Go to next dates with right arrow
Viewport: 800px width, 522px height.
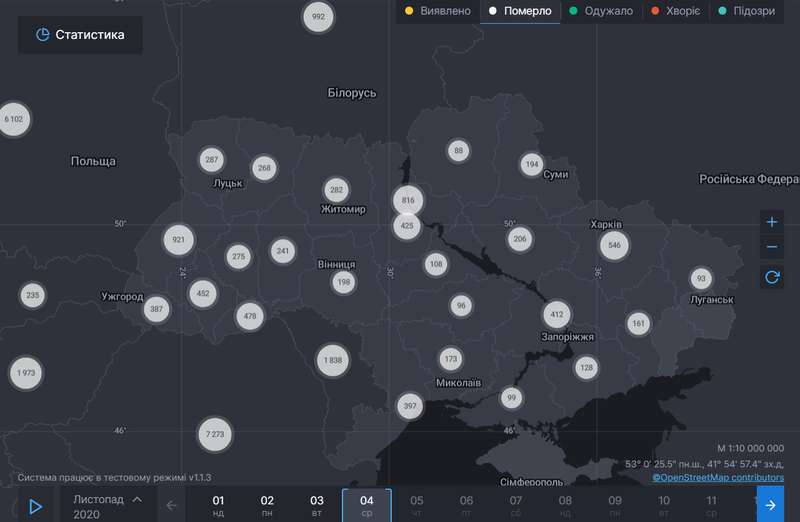pos(770,505)
